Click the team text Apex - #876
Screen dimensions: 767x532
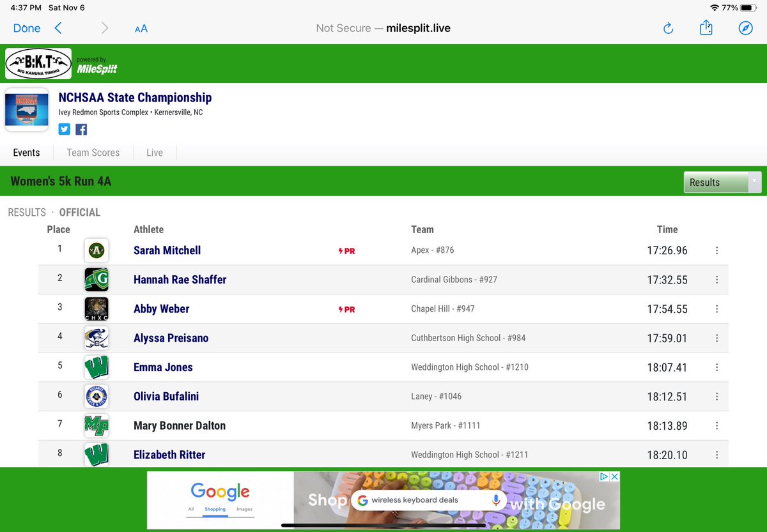pyautogui.click(x=433, y=250)
